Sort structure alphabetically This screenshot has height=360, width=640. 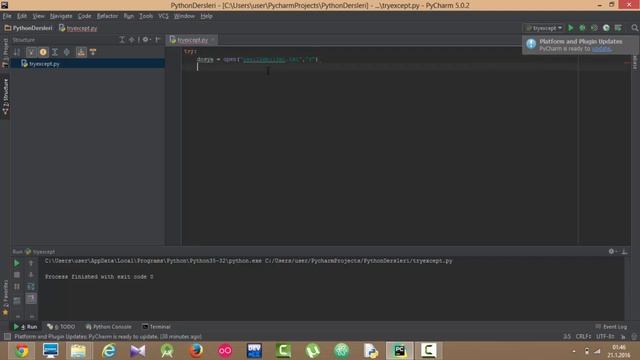coord(17,52)
